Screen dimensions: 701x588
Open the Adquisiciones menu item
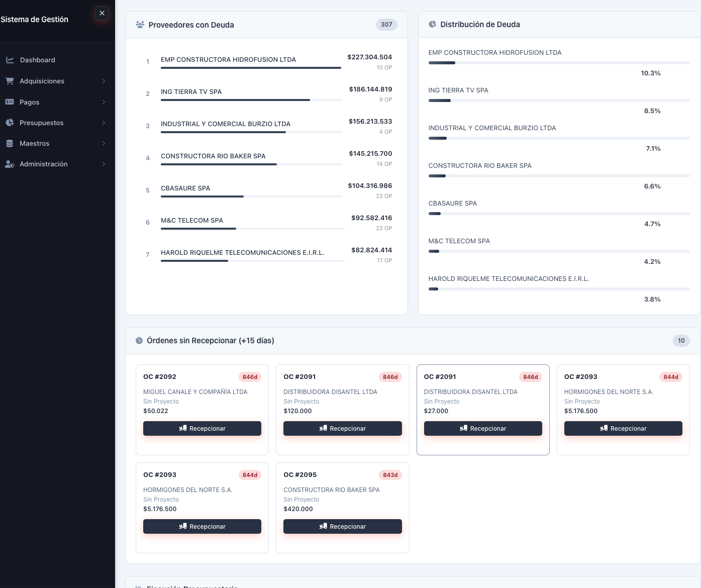click(x=57, y=81)
